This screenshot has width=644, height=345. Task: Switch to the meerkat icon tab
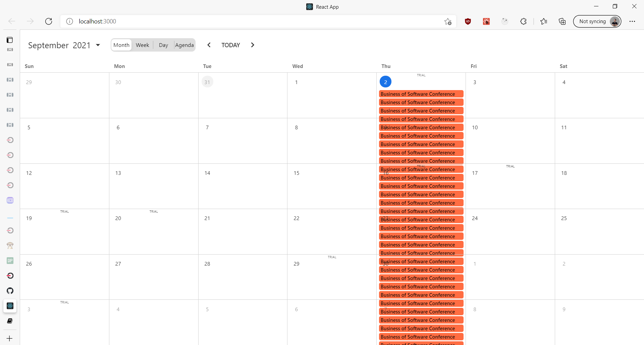point(10,246)
